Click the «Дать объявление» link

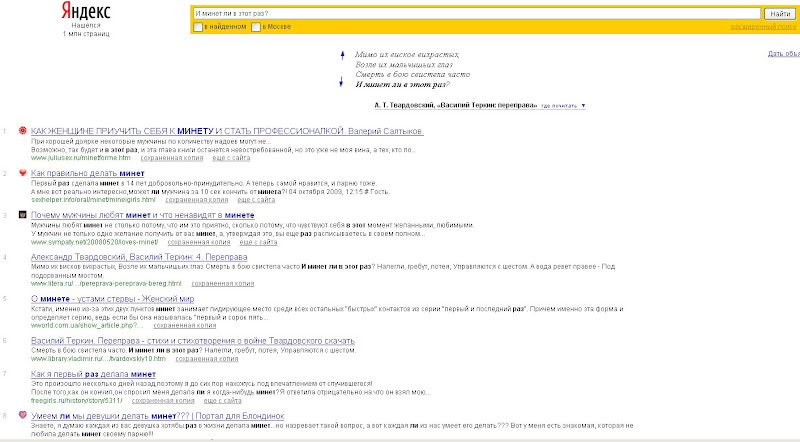tap(784, 54)
